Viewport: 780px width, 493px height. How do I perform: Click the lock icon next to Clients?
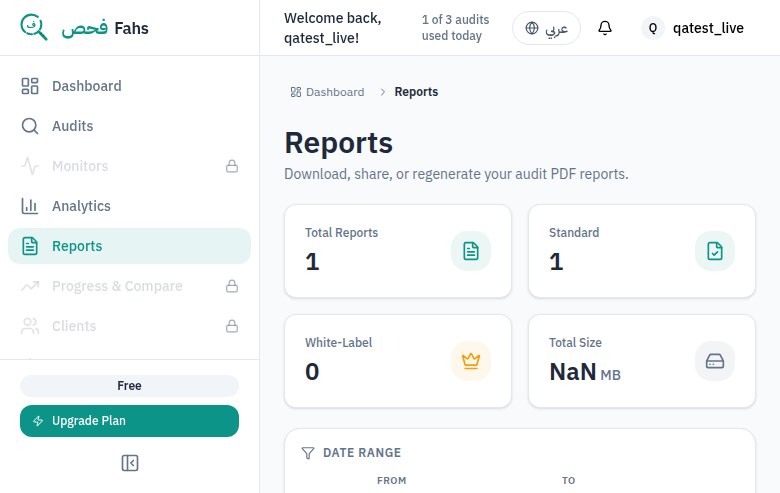(232, 326)
